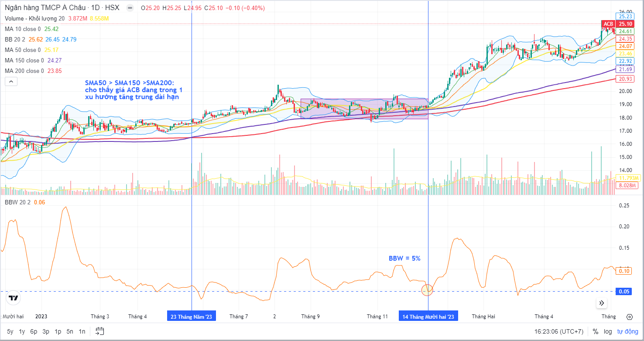The width and height of the screenshot is (644, 341).
Task: Select the MA 50 close legend
Action: [23, 50]
